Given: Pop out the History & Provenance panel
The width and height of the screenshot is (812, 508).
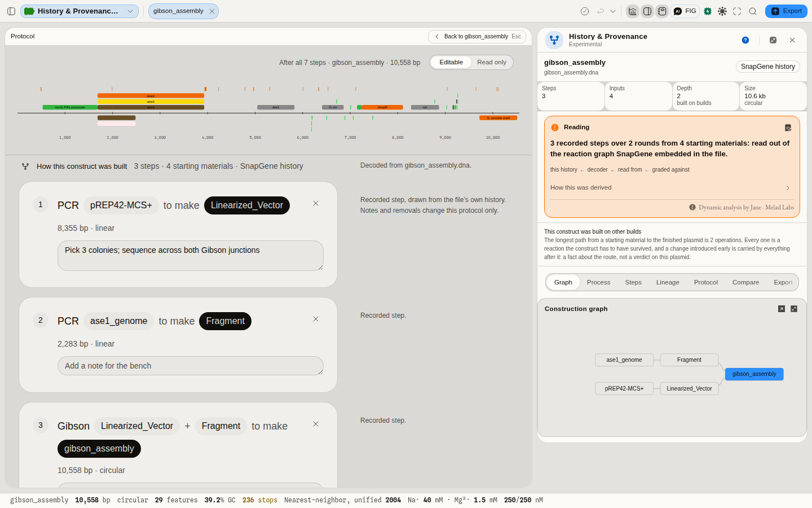Looking at the screenshot, I should click(773, 40).
